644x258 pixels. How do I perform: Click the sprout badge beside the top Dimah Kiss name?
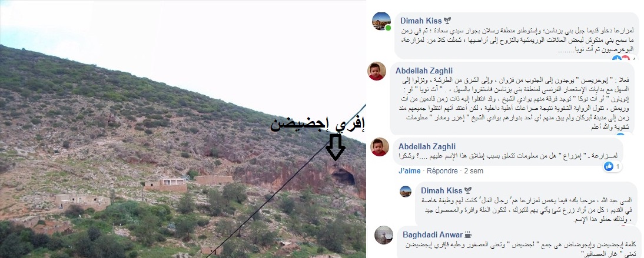pos(447,21)
